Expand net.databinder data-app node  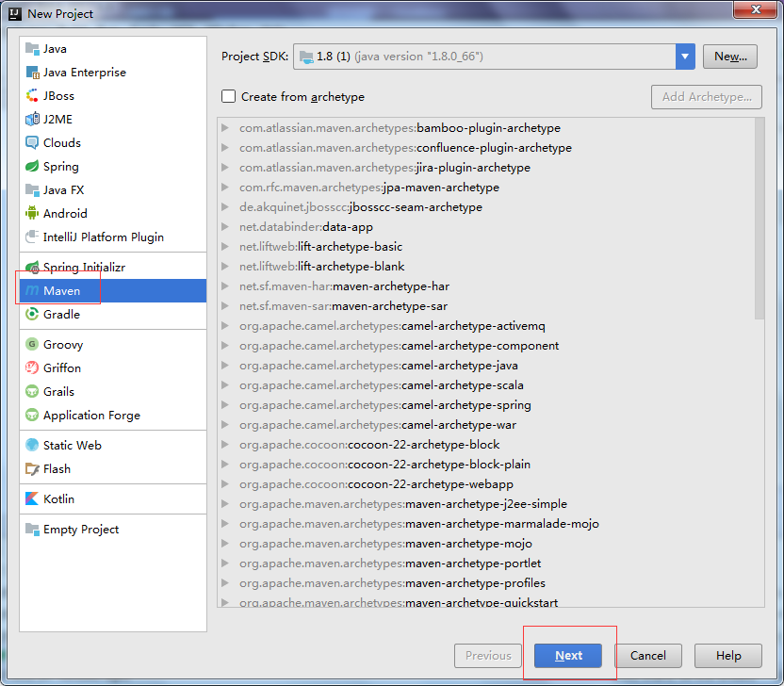(x=225, y=226)
